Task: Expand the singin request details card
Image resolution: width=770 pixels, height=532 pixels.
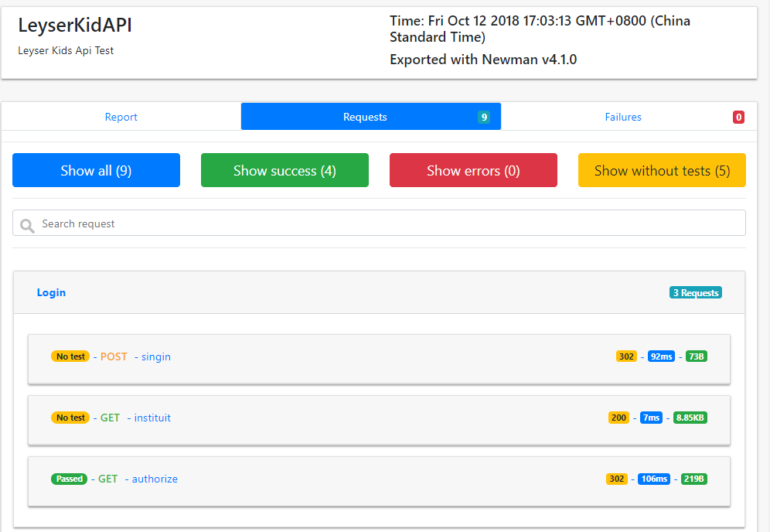Action: (379, 358)
